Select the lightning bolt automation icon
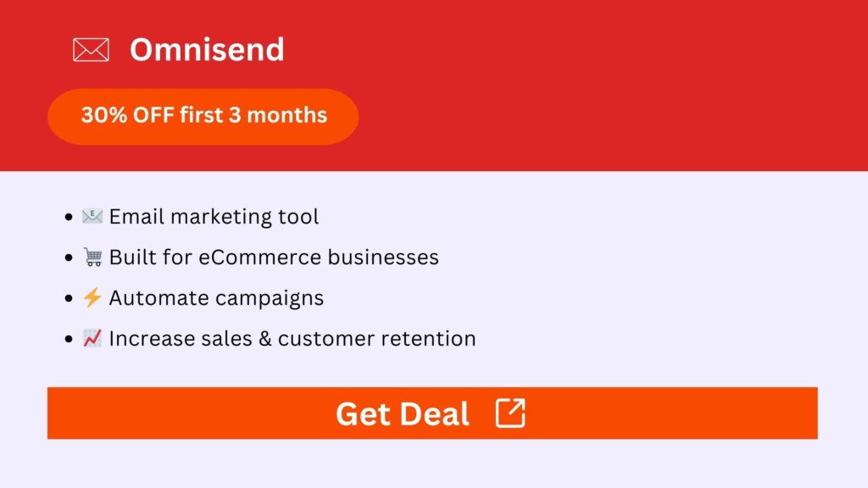868x488 pixels. click(x=94, y=297)
